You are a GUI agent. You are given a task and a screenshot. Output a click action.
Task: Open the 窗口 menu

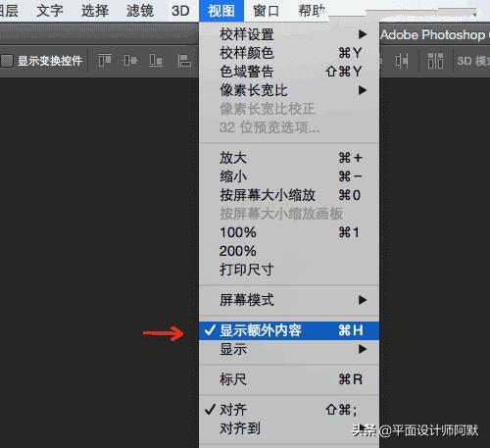point(267,11)
